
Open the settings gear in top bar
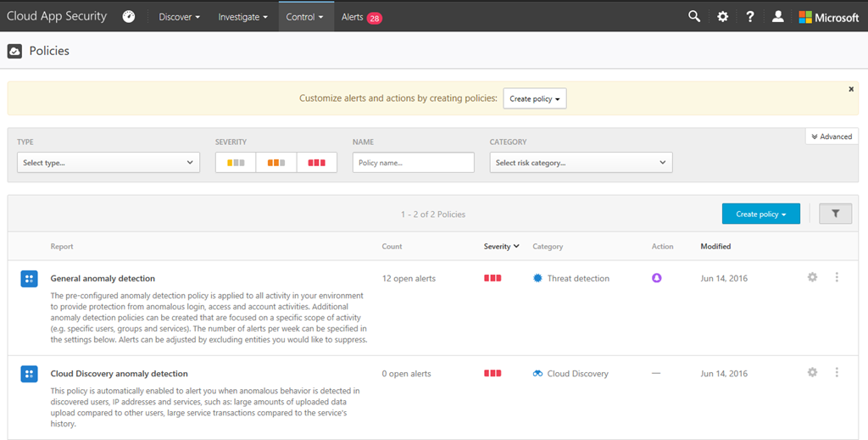(x=722, y=16)
